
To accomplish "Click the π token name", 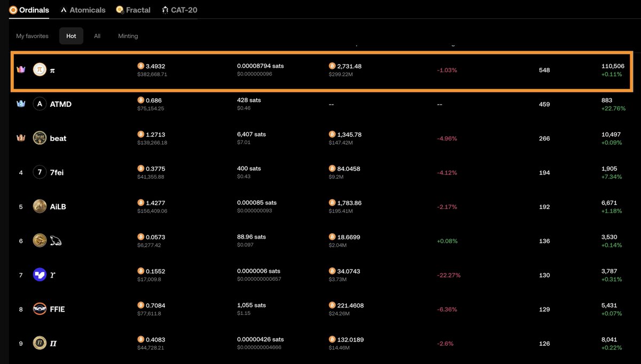I will coord(52,70).
